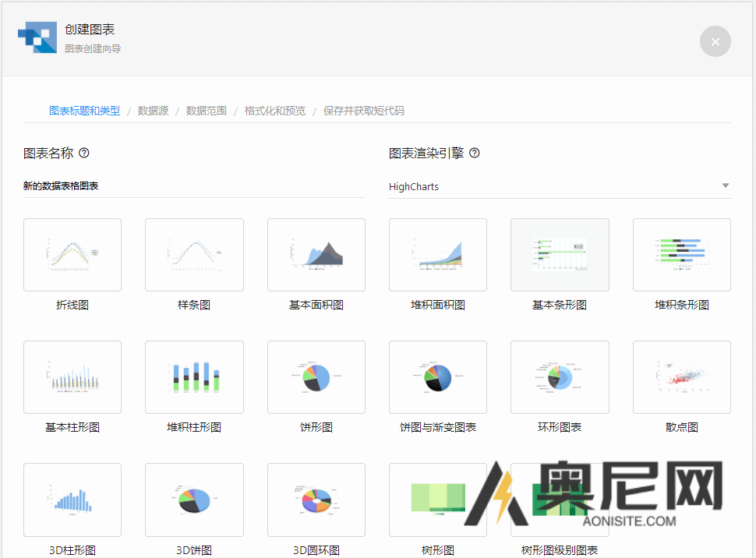
Task: Click the 基本柱形图 caption text
Action: tap(72, 427)
